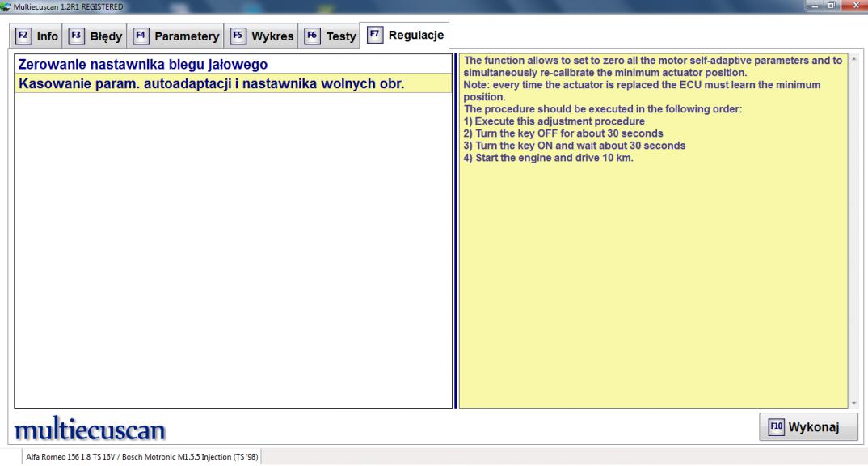Click the F7 key icon

375,35
